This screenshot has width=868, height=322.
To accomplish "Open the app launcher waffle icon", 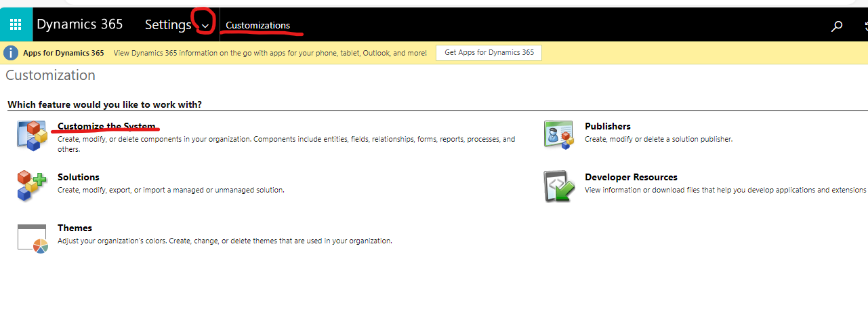I will [16, 24].
